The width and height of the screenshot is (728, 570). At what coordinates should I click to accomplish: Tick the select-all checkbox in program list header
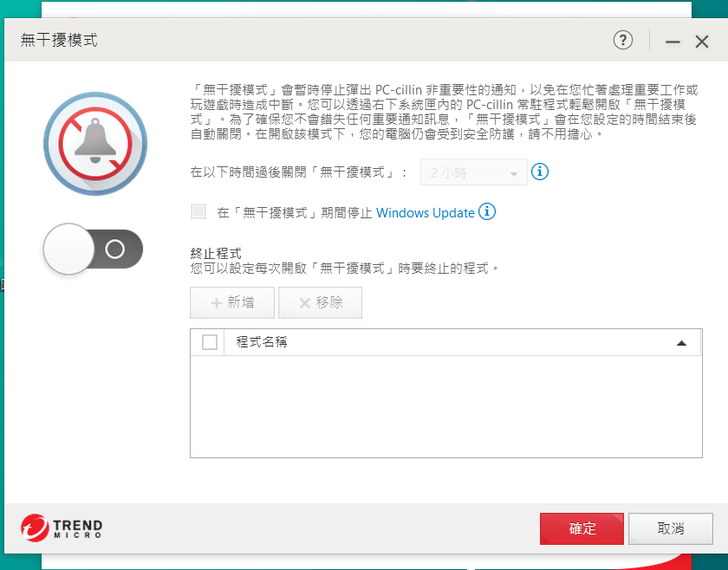coord(209,343)
